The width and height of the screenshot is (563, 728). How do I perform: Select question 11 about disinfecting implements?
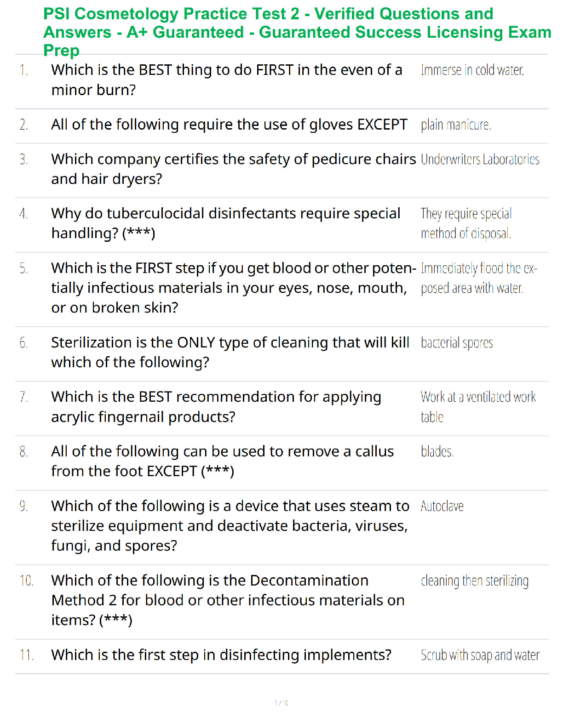221,655
